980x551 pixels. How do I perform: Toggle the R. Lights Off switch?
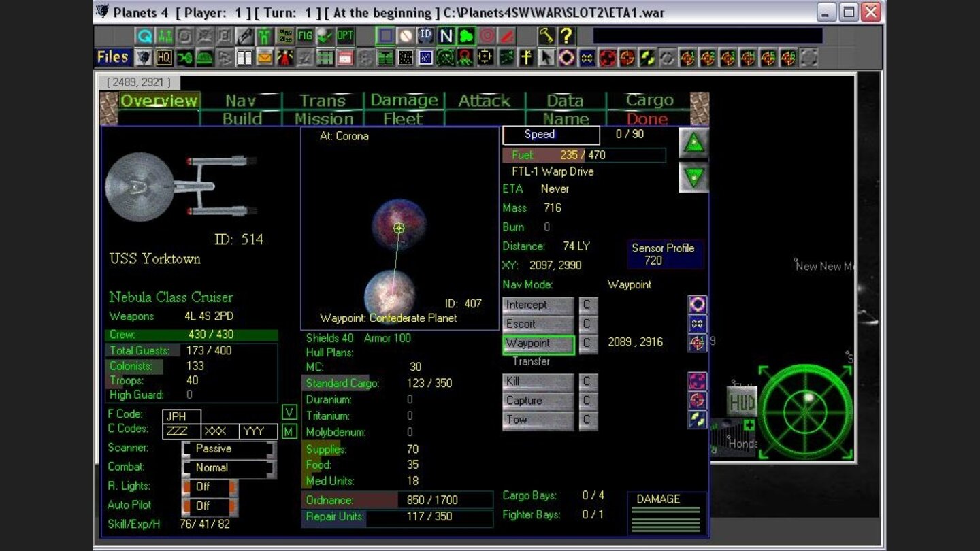[x=210, y=487]
